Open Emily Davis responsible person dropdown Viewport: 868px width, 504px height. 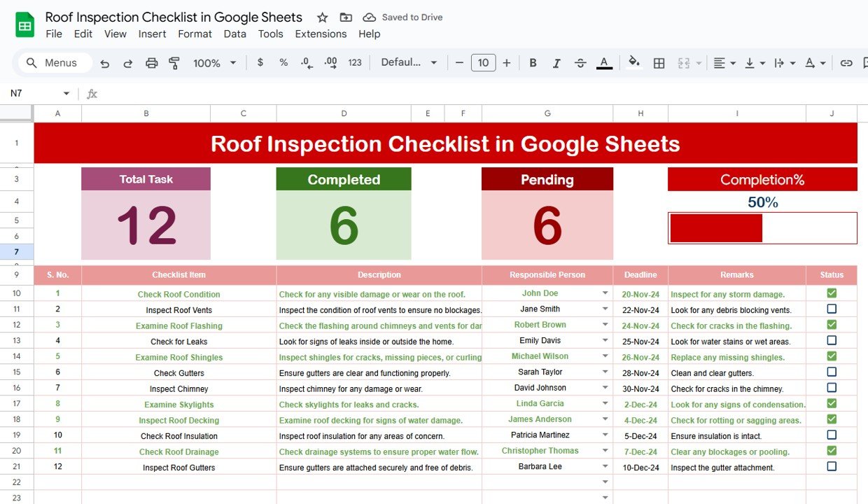tap(605, 341)
